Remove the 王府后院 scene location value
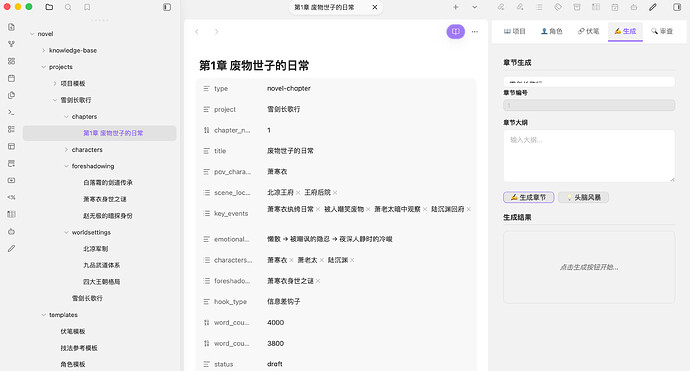690x371 pixels. pyautogui.click(x=335, y=193)
